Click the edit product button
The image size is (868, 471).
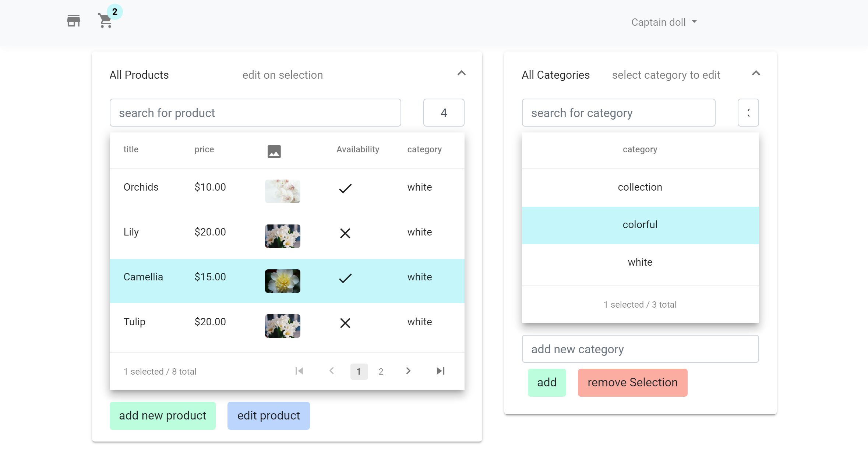point(269,416)
